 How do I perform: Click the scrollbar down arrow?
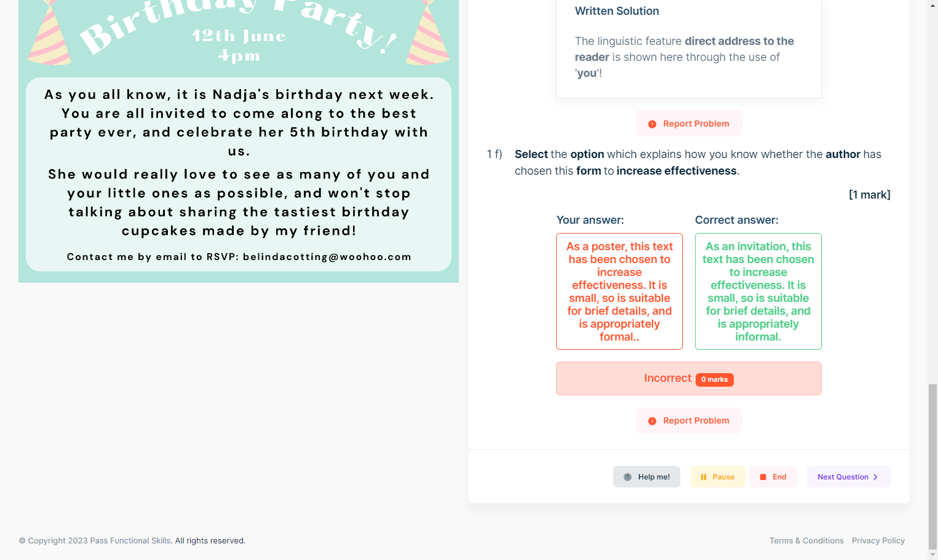(x=933, y=554)
